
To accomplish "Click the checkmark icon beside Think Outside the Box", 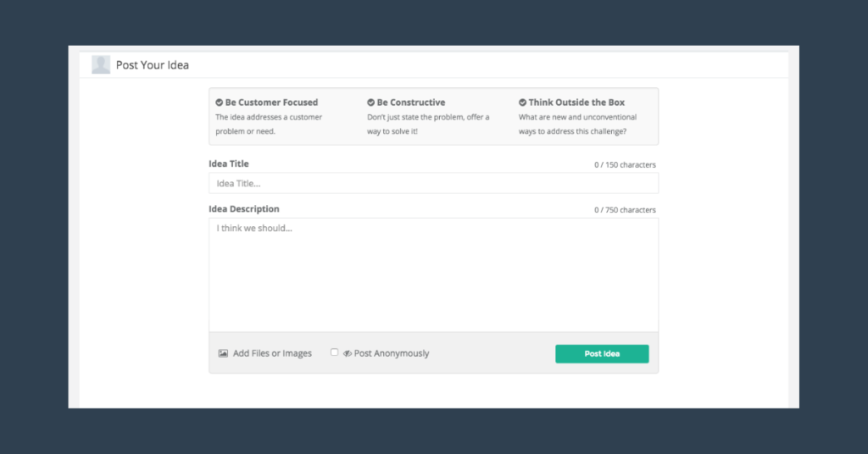I will [522, 102].
